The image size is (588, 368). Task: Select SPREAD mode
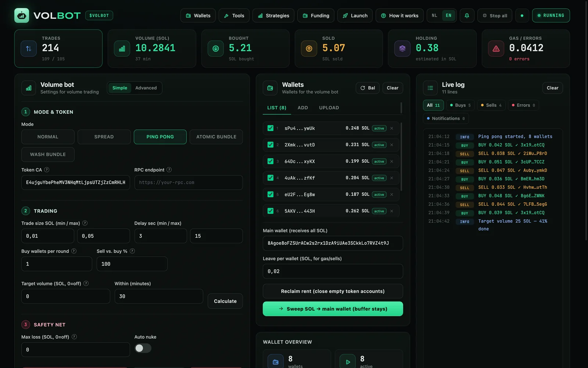pos(104,137)
